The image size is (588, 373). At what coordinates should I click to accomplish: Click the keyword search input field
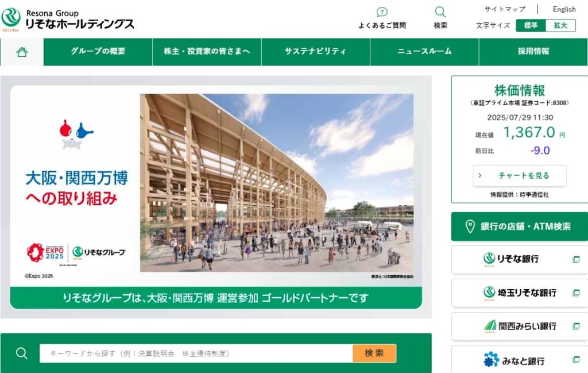[196, 353]
